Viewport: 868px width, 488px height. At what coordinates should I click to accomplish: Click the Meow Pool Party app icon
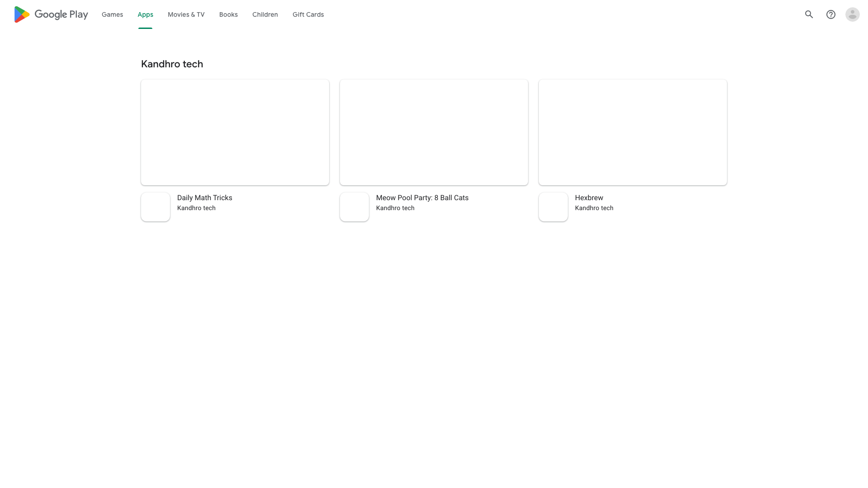[354, 207]
